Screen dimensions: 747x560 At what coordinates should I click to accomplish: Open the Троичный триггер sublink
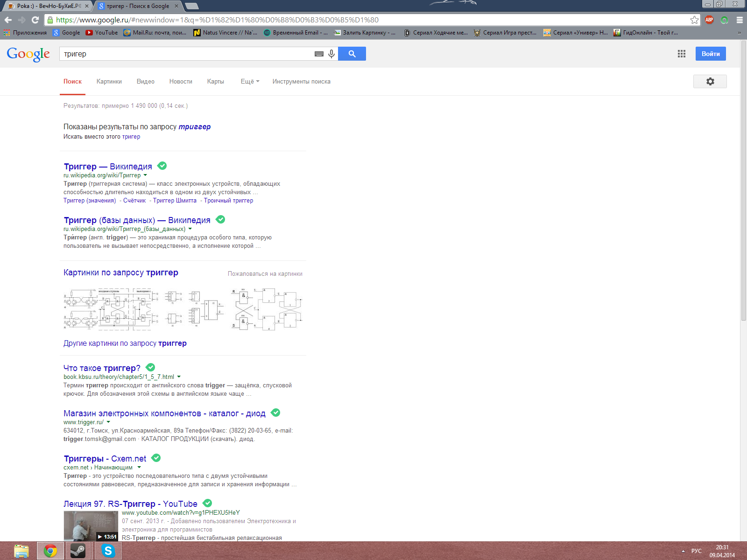[228, 201]
